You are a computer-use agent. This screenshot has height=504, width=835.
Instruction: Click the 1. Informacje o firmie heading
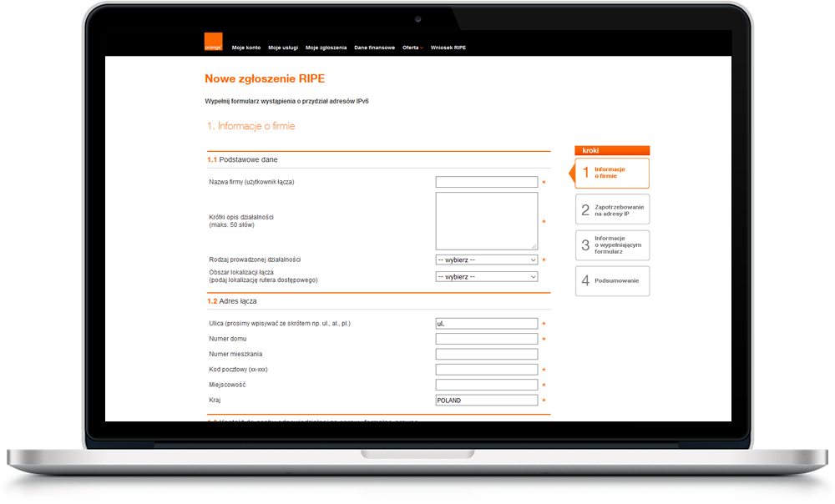[x=250, y=126]
